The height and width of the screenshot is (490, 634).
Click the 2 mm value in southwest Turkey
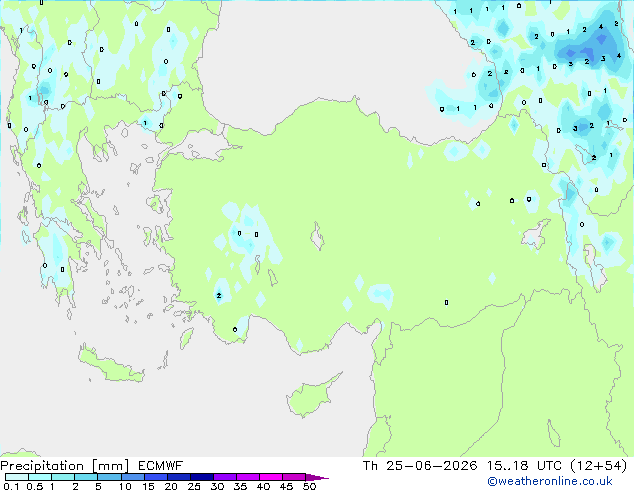pyautogui.click(x=219, y=296)
